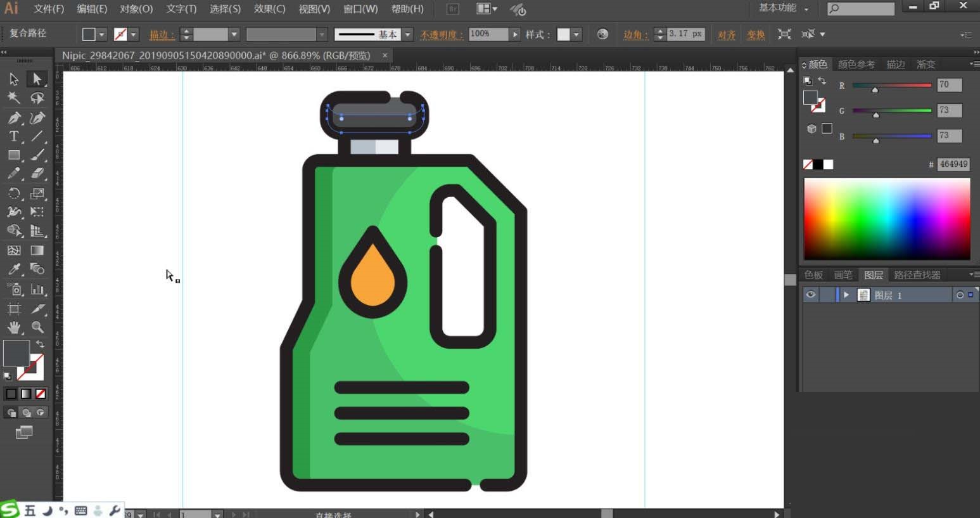This screenshot has height=518, width=980.
Task: Select the Hand tool
Action: (x=13, y=327)
